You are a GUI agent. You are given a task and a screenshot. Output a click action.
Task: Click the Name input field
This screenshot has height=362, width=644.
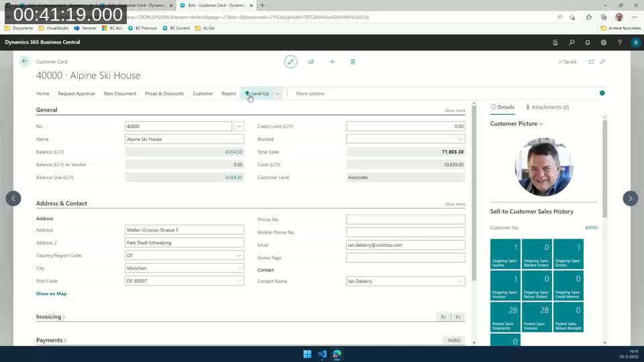[184, 139]
